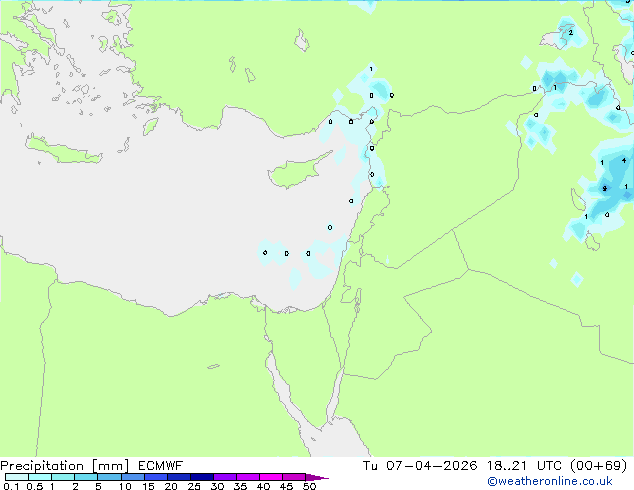634x490 pixels.
Task: Click the 'Tu' weekday abbreviation
Action: [x=370, y=466]
